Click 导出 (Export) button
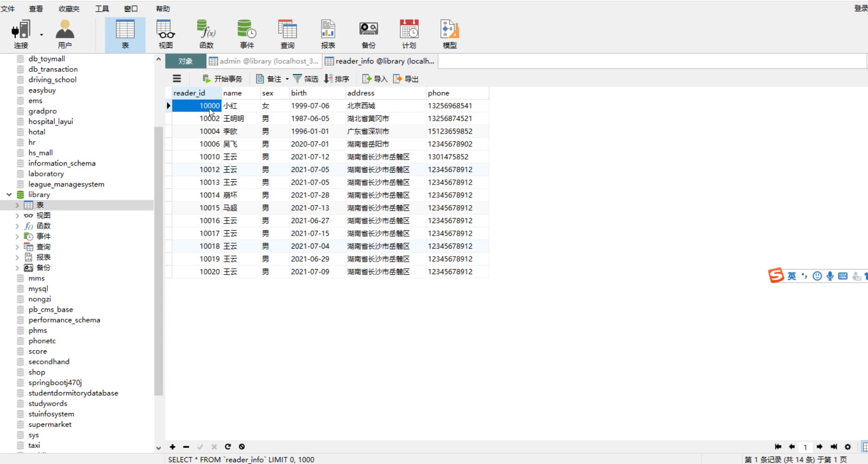868x464 pixels. pyautogui.click(x=406, y=79)
